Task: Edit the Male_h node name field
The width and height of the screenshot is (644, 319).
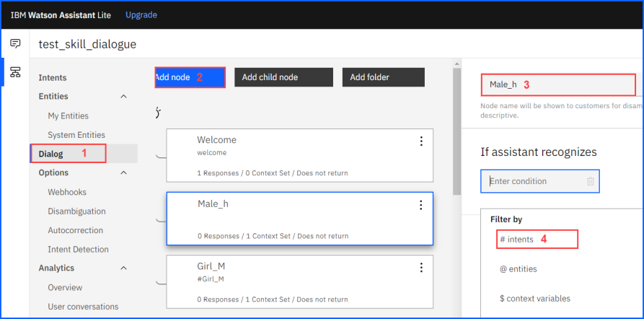Action: tap(558, 84)
